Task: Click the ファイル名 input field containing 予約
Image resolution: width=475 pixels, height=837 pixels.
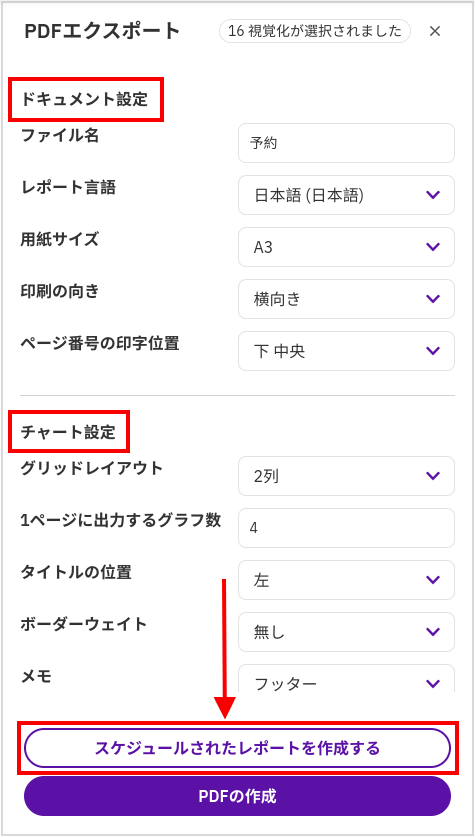Action: 346,143
